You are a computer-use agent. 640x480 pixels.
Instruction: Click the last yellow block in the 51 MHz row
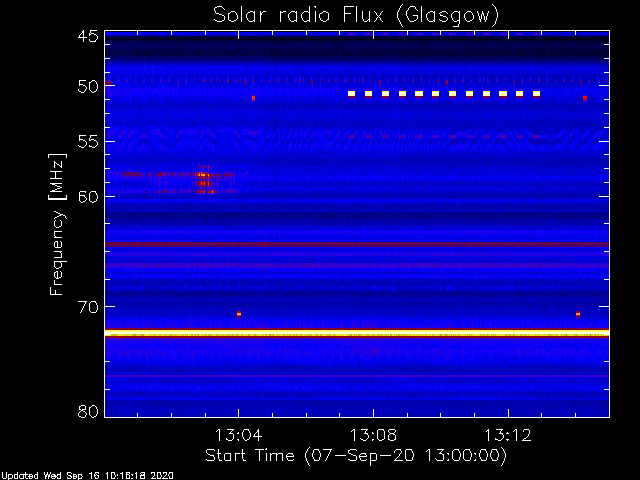click(x=536, y=94)
